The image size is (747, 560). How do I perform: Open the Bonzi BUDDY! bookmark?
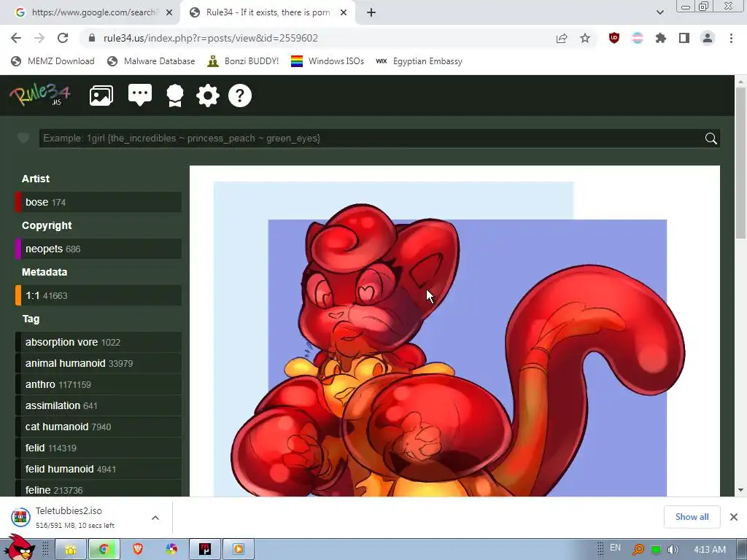(x=243, y=61)
